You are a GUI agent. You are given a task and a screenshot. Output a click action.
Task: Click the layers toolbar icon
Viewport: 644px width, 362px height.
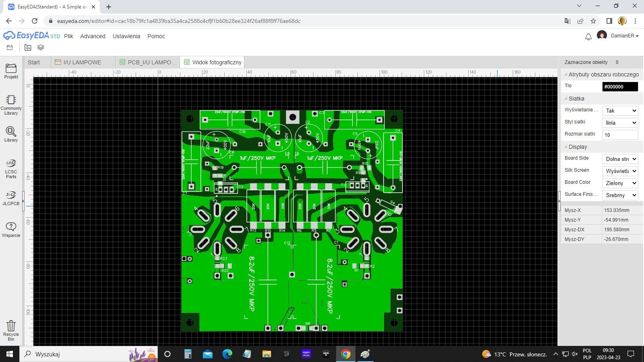click(x=41, y=47)
